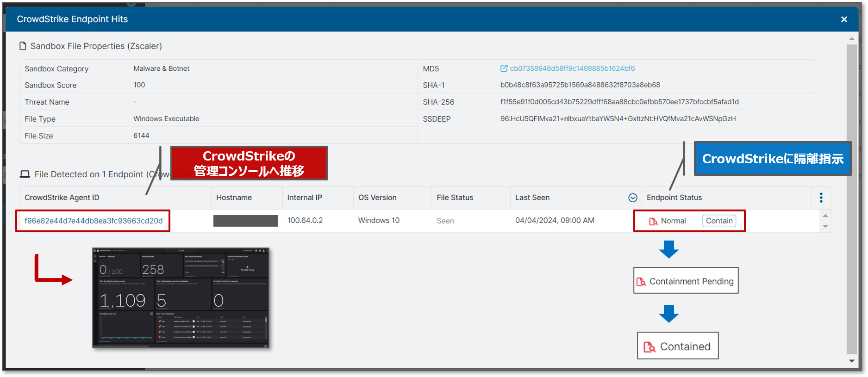
Task: Click the Malware & Botnet category value
Action: point(161,68)
